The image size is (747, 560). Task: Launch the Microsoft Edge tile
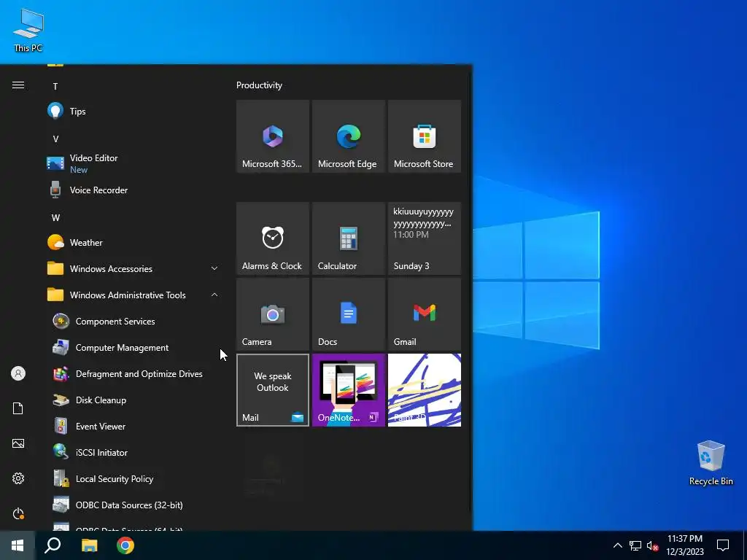[348, 136]
